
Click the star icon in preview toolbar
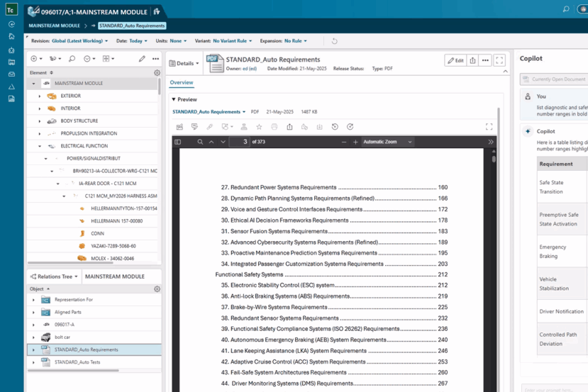coord(258,126)
